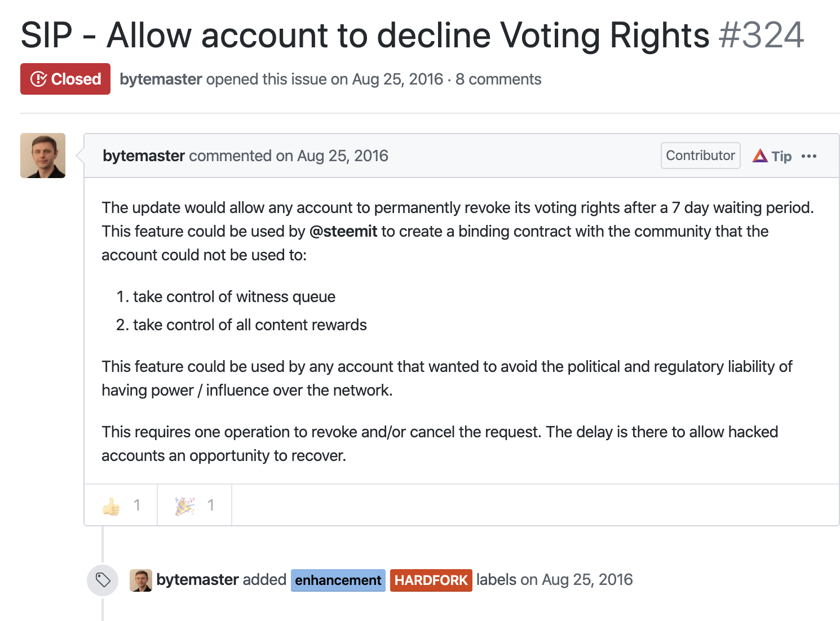Click the Contributor badge
The height and width of the screenshot is (621, 840).
[700, 156]
